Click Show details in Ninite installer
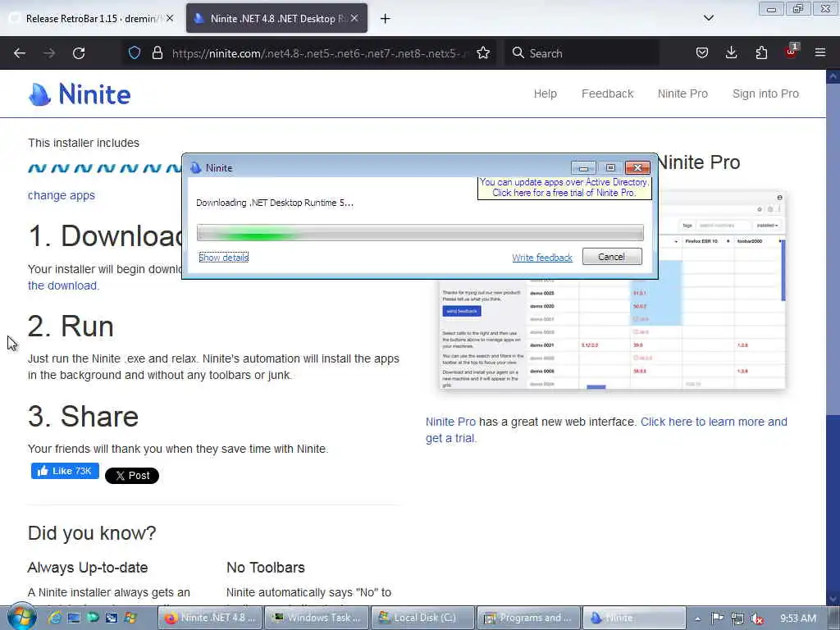Image resolution: width=840 pixels, height=630 pixels. point(223,258)
